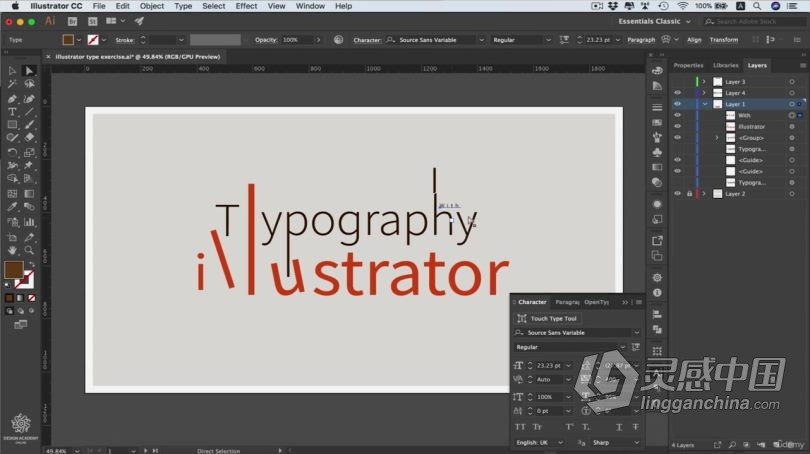Screen dimensions: 810x454
Task: Open font family dropdown in control bar
Action: coord(481,40)
